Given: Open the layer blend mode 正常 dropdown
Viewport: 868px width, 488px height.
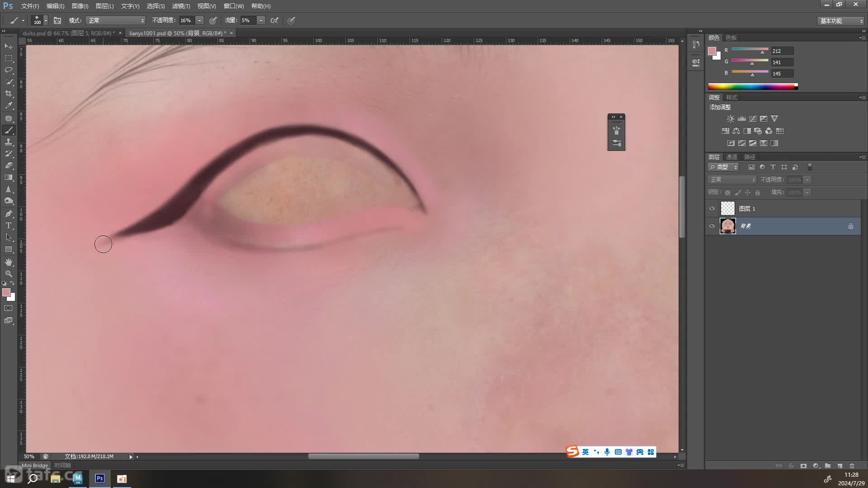Looking at the screenshot, I should click(732, 179).
